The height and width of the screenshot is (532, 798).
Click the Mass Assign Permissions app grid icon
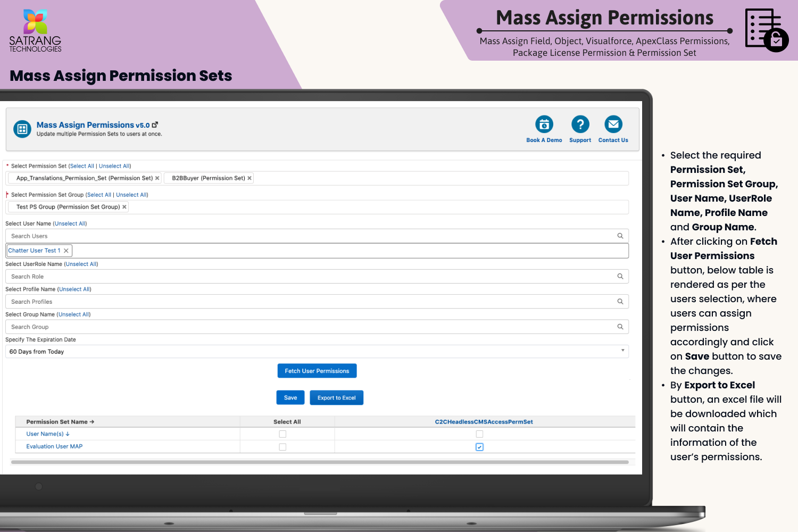pos(22,129)
